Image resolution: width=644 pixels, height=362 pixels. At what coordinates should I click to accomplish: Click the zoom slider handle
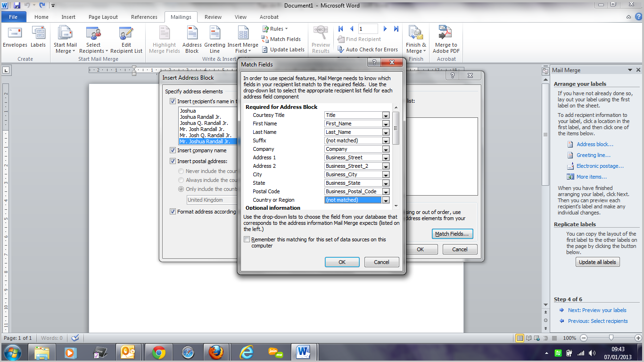611,338
